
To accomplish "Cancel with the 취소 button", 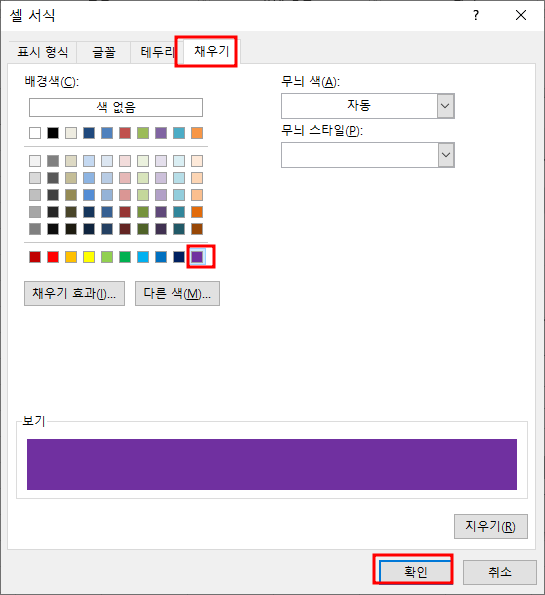I will (499, 572).
